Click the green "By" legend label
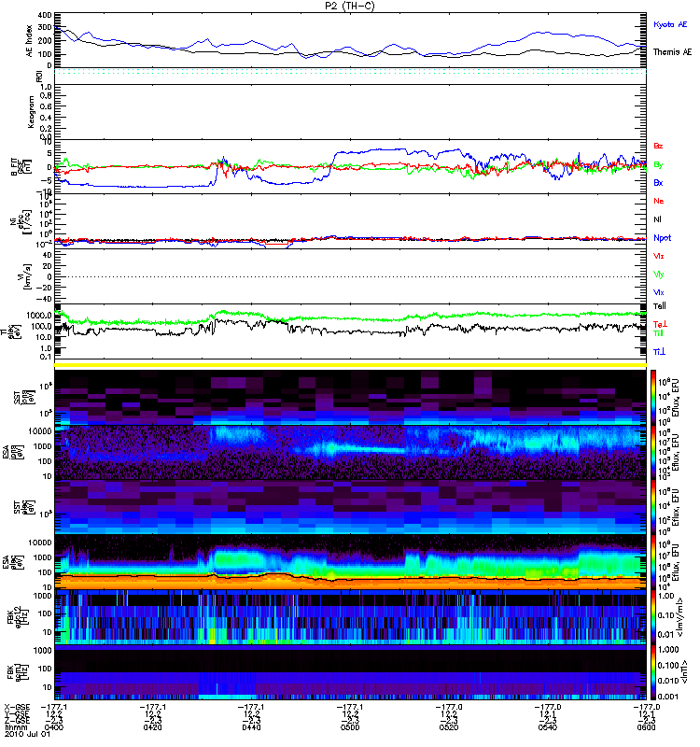 pos(658,165)
